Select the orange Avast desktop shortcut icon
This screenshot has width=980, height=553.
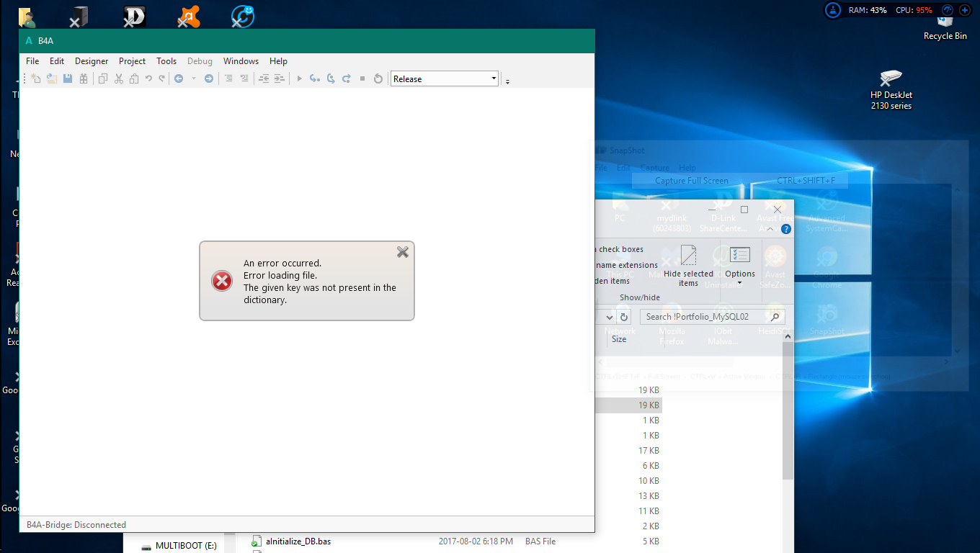189,16
